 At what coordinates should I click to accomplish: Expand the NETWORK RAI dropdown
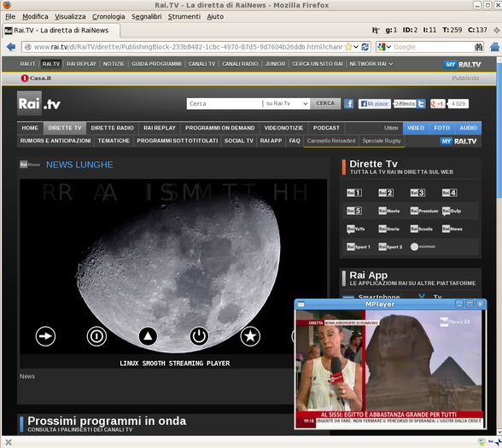[371, 64]
